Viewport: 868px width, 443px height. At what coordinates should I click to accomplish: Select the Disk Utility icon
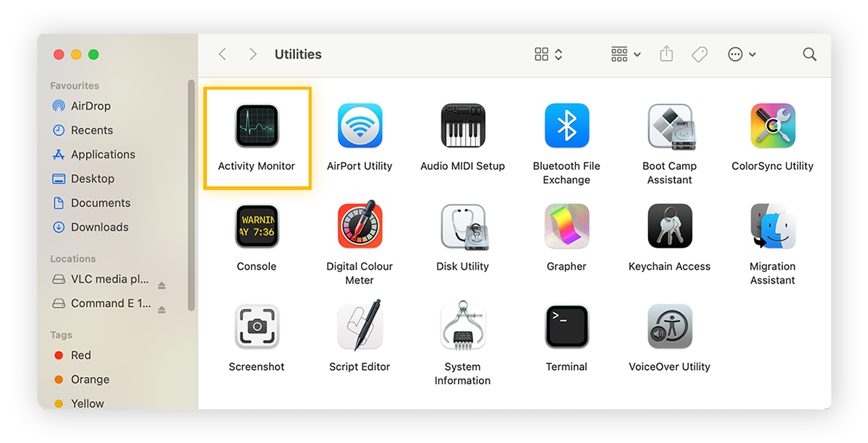click(463, 226)
